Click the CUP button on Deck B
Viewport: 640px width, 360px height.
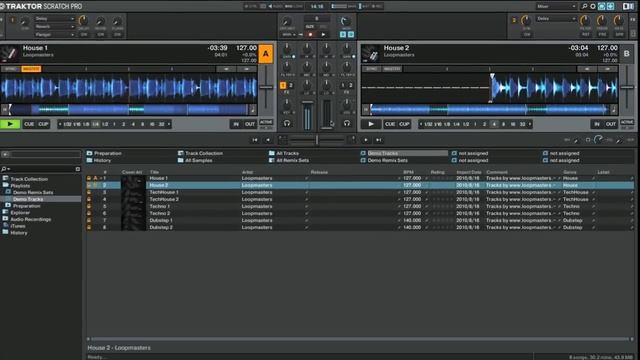404,124
